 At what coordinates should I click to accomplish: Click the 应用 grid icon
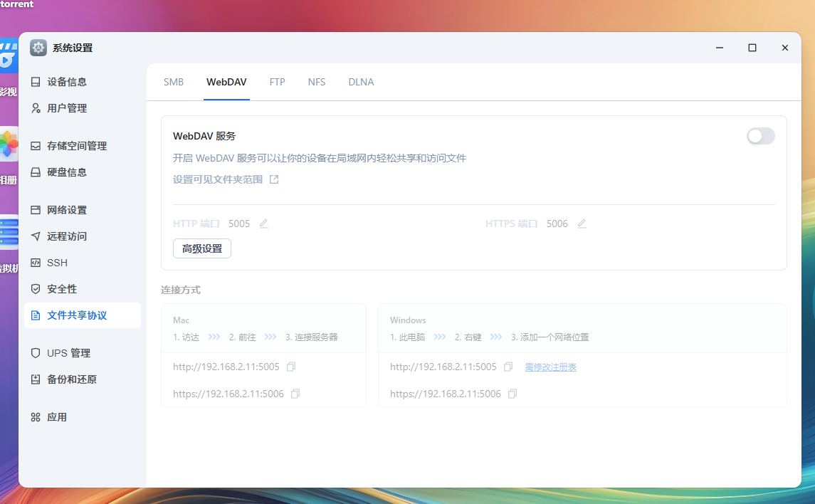36,417
